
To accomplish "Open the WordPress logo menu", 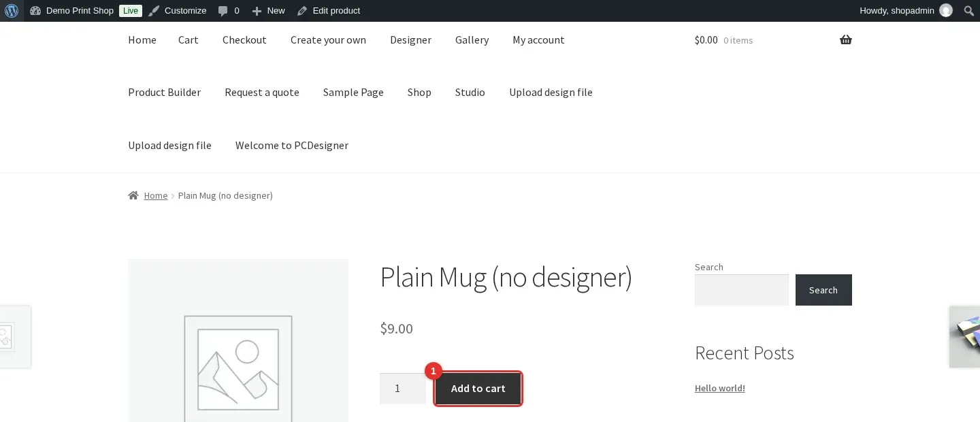I will (x=12, y=10).
